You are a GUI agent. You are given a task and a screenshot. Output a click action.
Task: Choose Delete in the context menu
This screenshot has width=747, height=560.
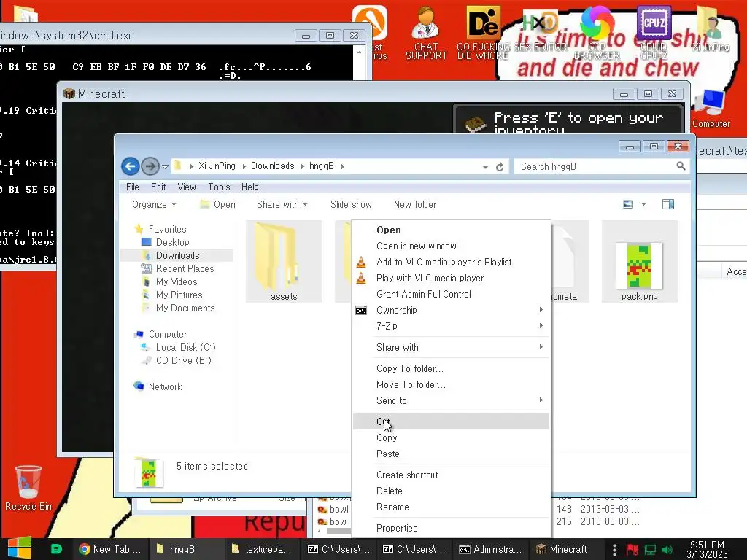pyautogui.click(x=451, y=491)
